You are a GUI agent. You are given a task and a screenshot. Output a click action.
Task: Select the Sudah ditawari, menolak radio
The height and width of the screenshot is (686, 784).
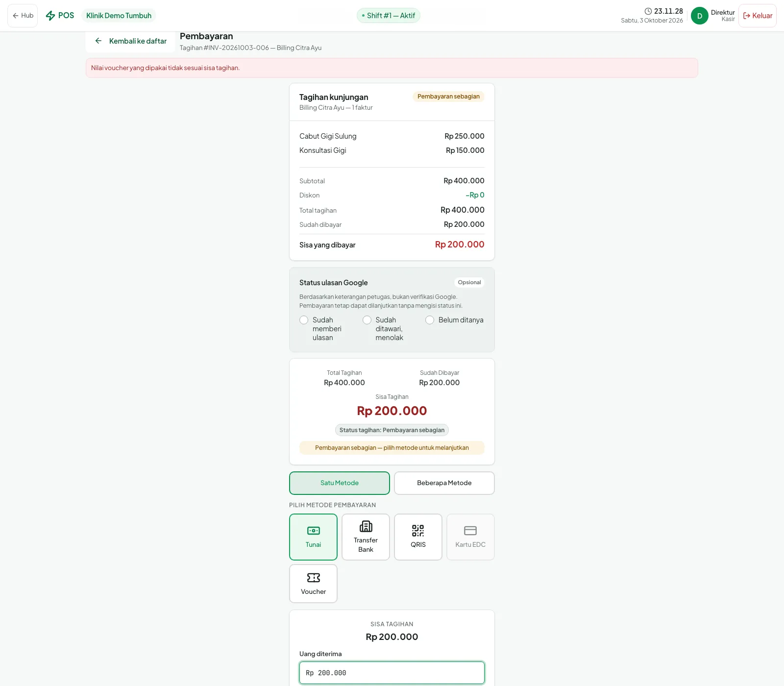click(x=367, y=320)
